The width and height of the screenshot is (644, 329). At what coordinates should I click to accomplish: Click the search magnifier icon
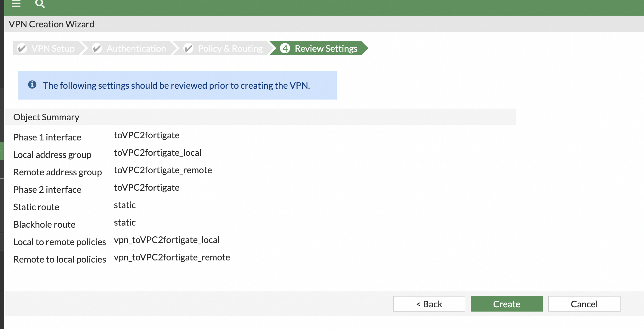pos(40,4)
